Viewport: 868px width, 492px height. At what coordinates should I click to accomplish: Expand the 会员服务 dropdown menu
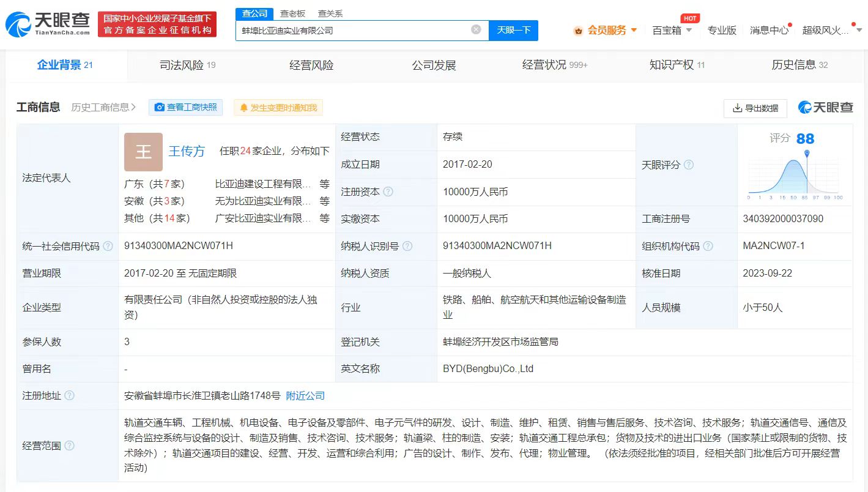(606, 30)
